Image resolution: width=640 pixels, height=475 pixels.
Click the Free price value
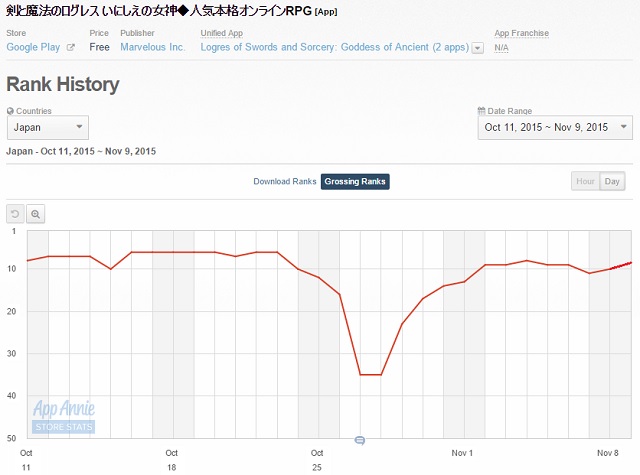click(99, 47)
